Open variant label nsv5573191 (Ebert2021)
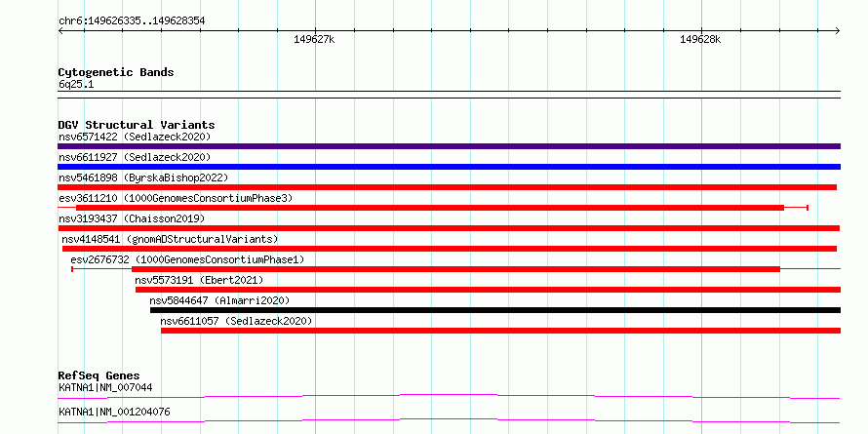 click(x=199, y=280)
